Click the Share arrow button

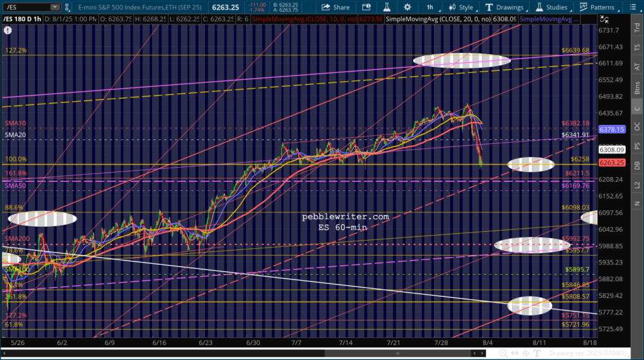pos(336,7)
